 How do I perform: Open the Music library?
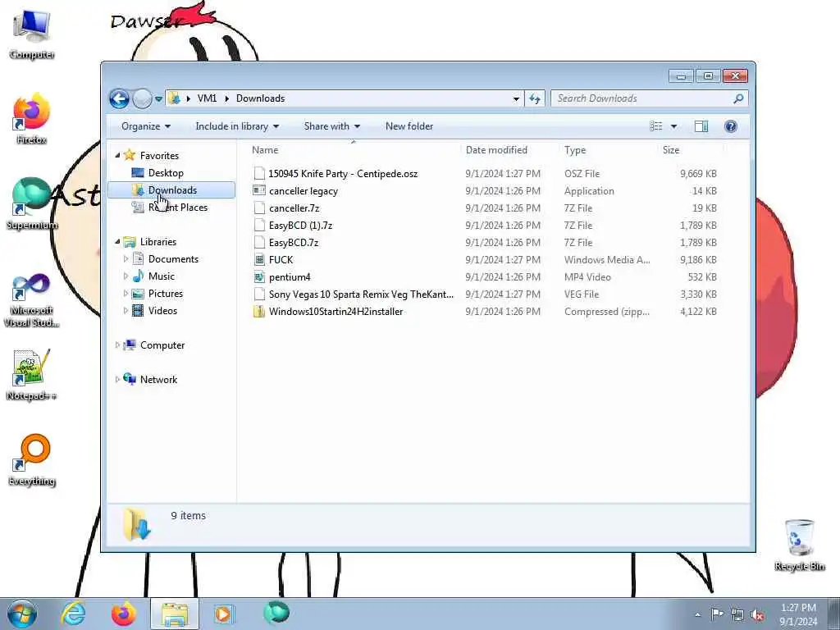(162, 276)
